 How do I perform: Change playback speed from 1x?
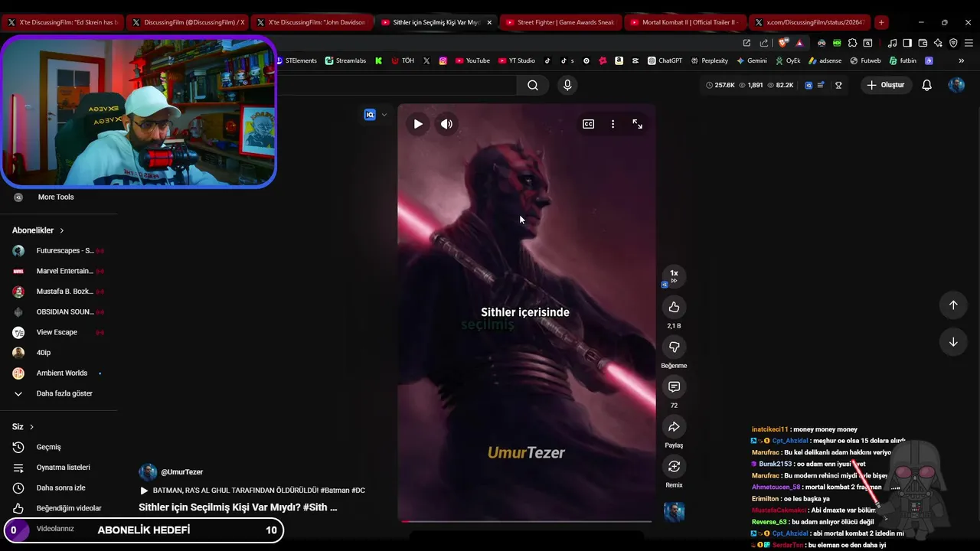pos(674,275)
